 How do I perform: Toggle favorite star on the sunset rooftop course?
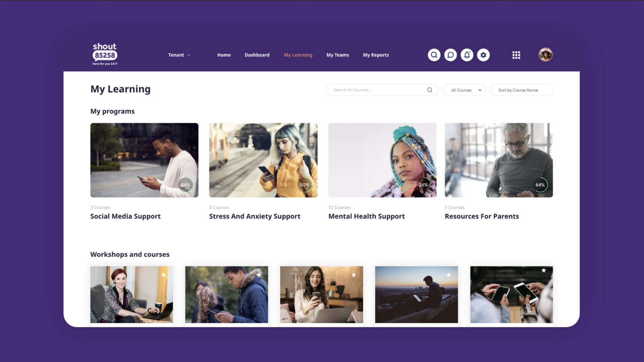[x=448, y=275]
